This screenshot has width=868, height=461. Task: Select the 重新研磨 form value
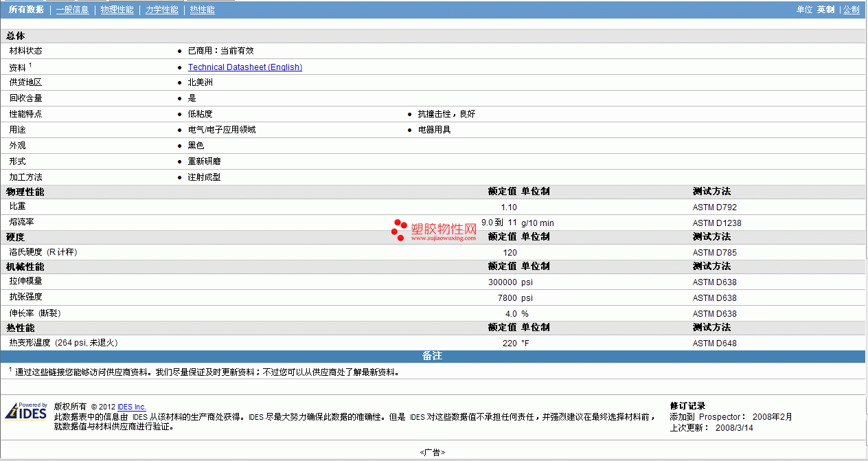pos(204,161)
